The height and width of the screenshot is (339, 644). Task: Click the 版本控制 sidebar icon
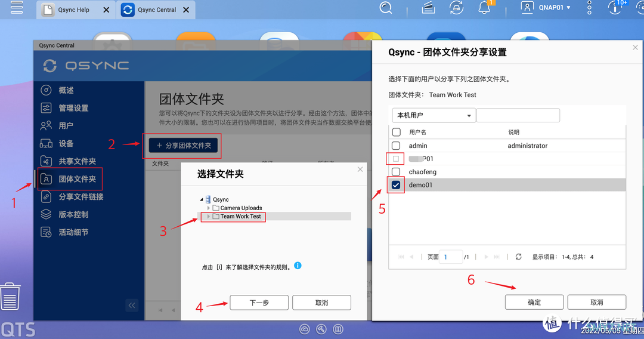46,214
